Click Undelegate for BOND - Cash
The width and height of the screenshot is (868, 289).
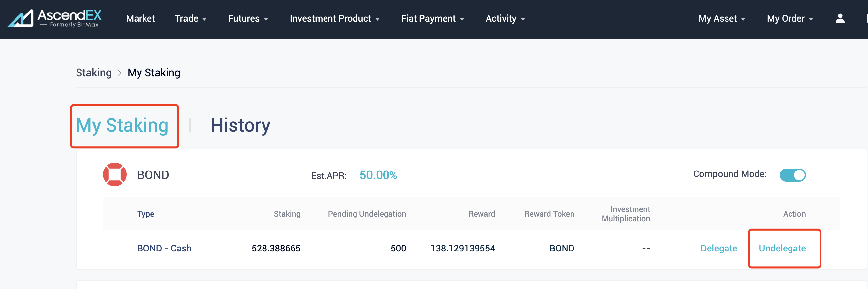pyautogui.click(x=782, y=248)
